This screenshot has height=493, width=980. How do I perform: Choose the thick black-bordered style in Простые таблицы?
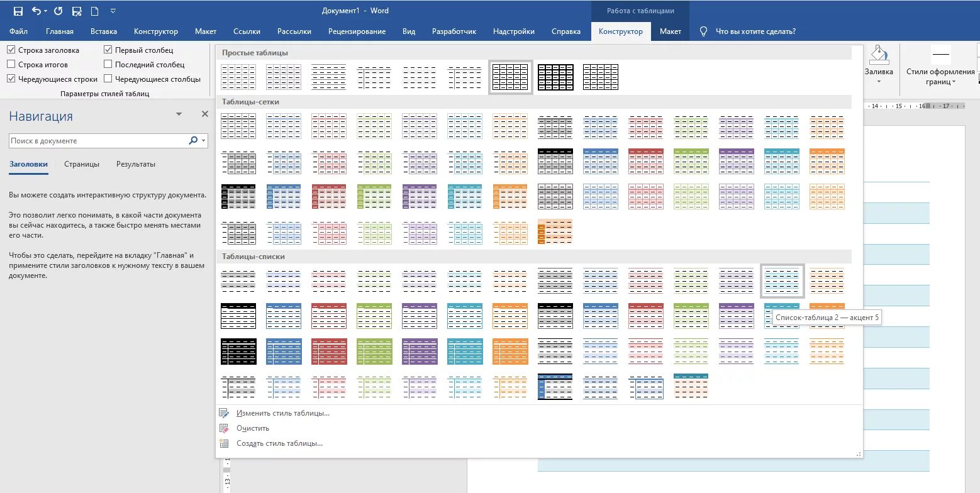[555, 77]
